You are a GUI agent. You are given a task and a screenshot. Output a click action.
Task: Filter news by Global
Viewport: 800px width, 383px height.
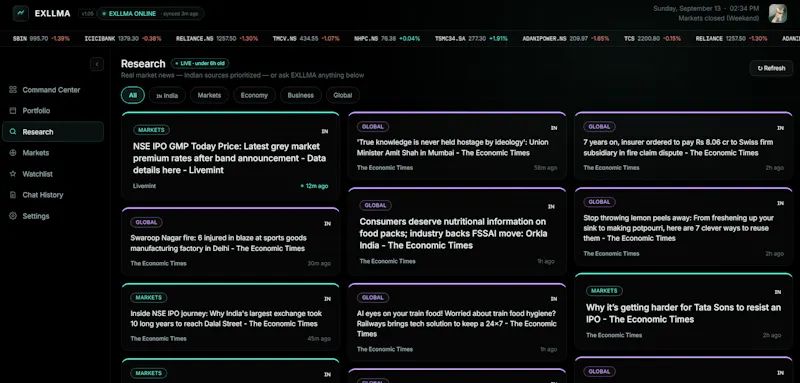pos(343,95)
